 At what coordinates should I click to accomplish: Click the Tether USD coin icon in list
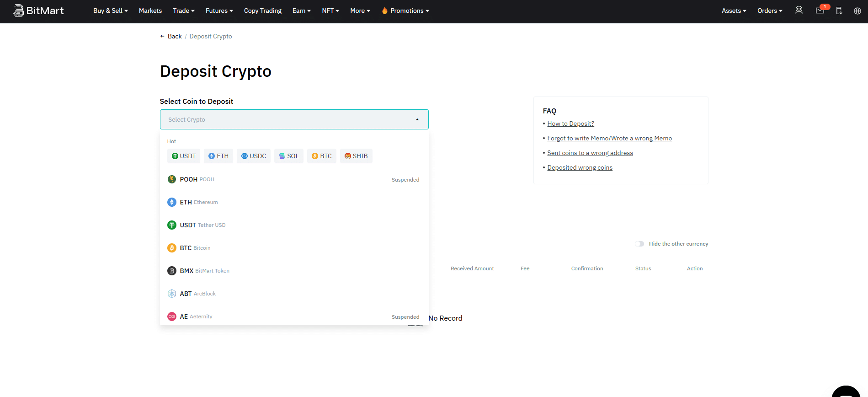click(172, 225)
